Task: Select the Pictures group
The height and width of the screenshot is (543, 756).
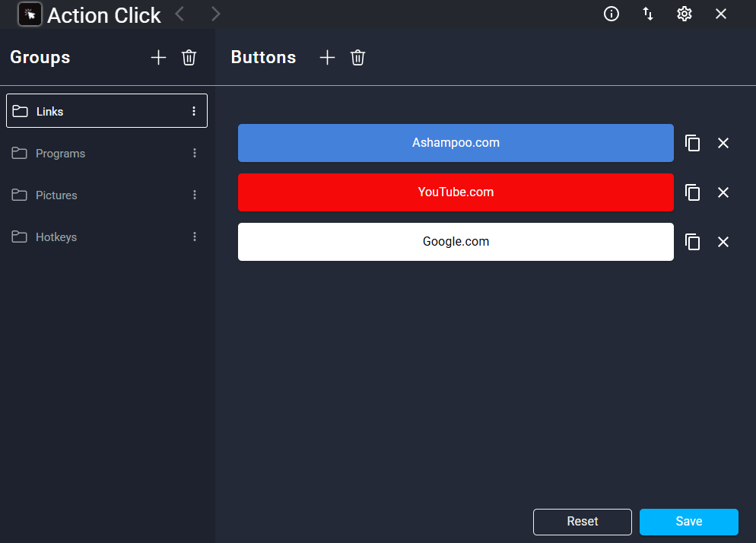Action: 106,195
